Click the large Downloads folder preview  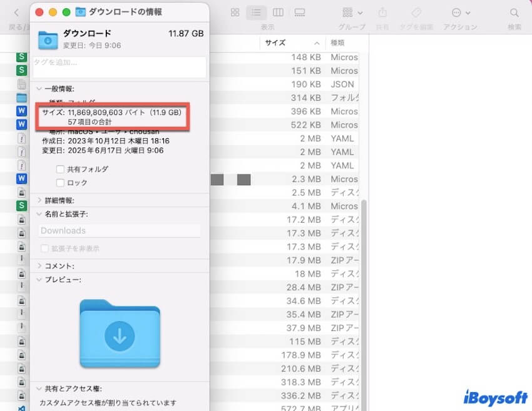[120, 334]
